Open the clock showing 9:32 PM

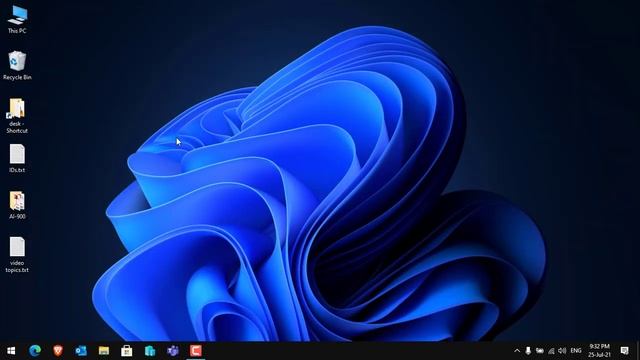pos(599,351)
